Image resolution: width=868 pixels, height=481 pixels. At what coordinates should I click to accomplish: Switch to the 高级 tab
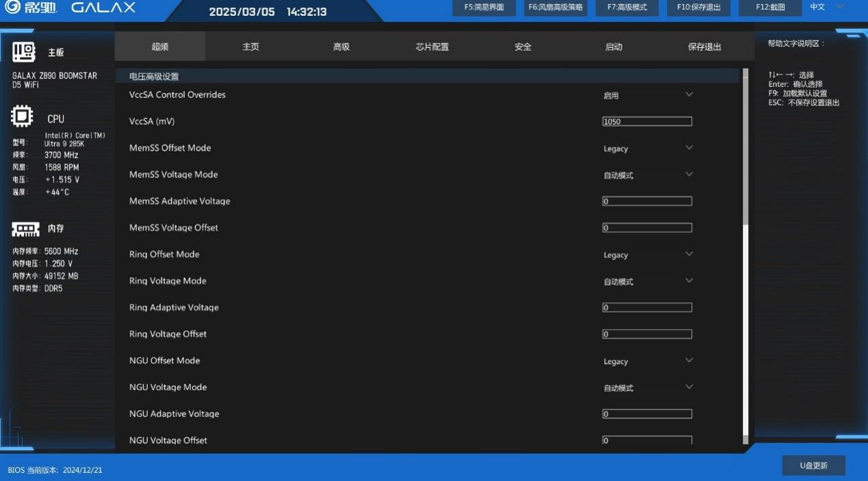point(341,47)
